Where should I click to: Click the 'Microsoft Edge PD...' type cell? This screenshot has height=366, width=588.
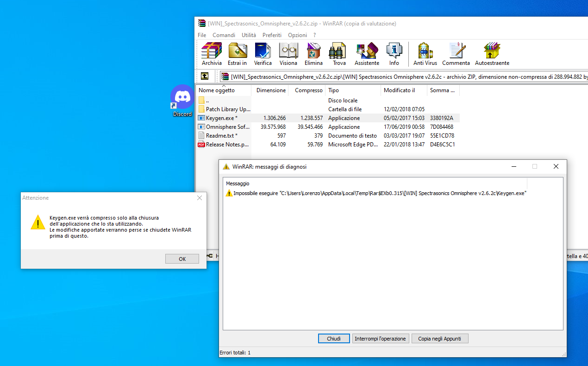(x=352, y=145)
